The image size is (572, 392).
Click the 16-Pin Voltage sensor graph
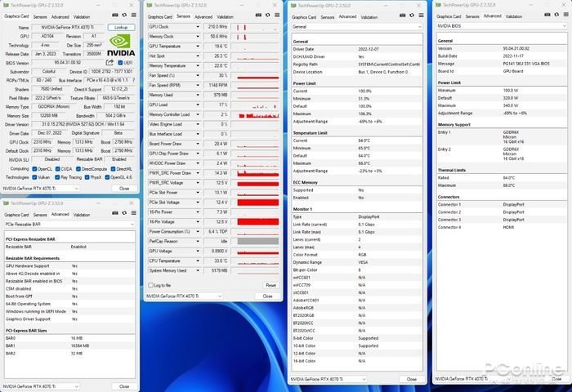258,221
